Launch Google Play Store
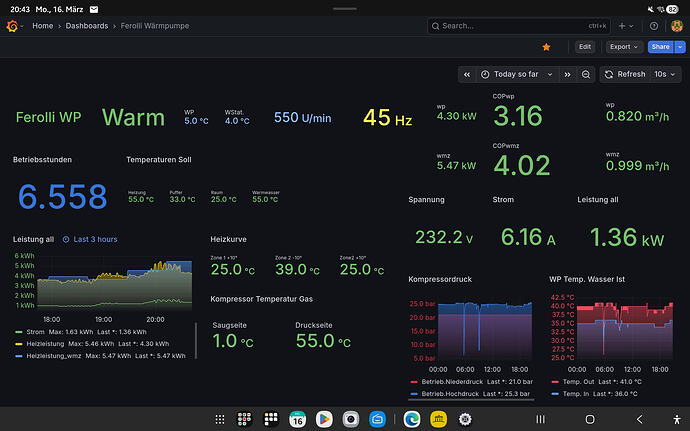The height and width of the screenshot is (431, 690). point(324,419)
